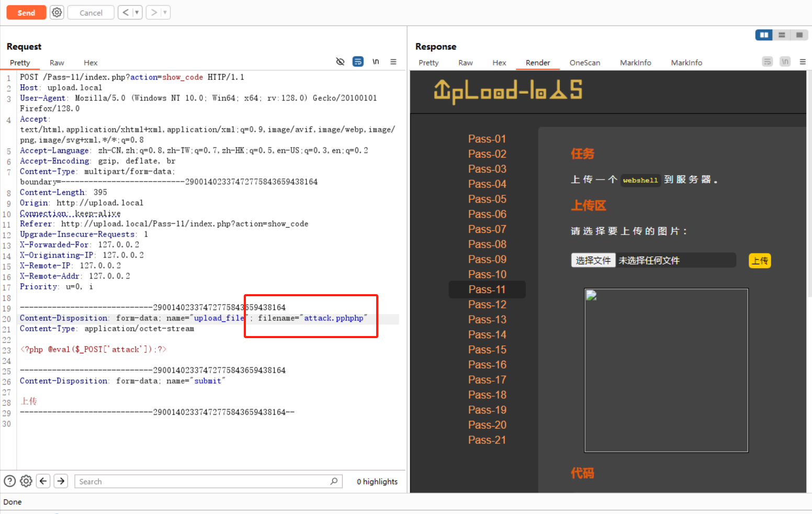Screen dimensions: 812x514
Task: Open the Response Render tab
Action: (x=538, y=63)
